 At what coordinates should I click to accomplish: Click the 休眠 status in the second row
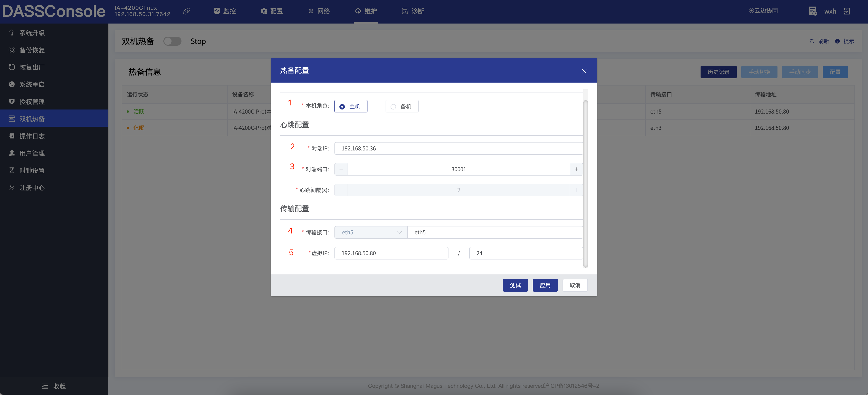[x=139, y=128]
